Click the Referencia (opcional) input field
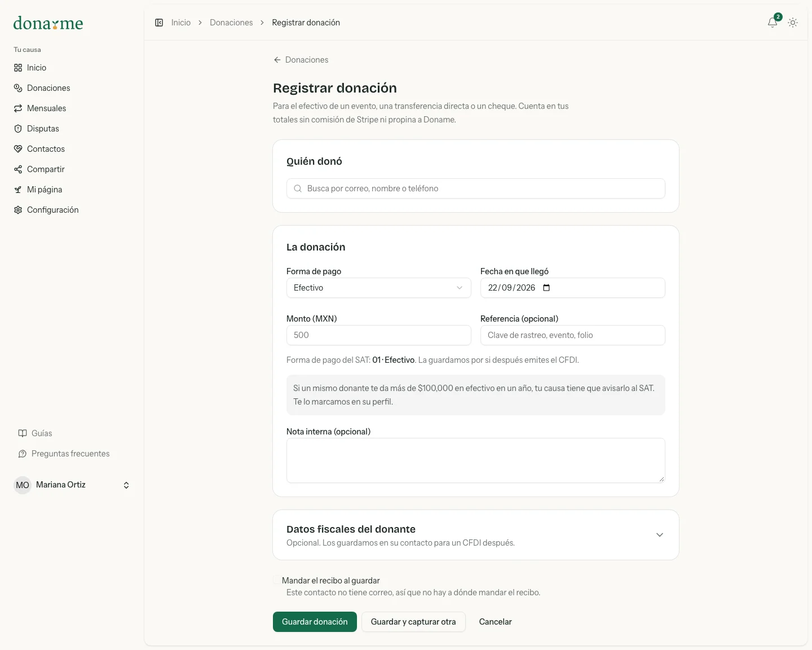Screen dimensions: 812x650 [x=573, y=335]
